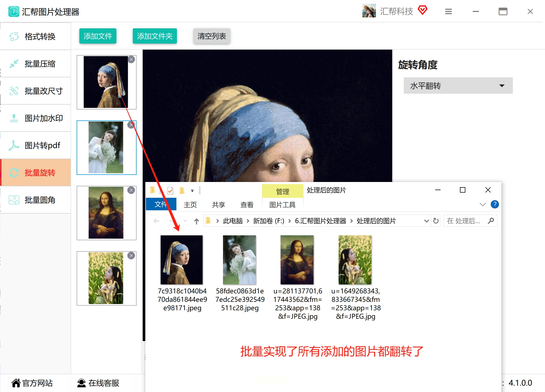
Task: Open the quick access toolbar dropdown arrow
Action: coord(192,191)
